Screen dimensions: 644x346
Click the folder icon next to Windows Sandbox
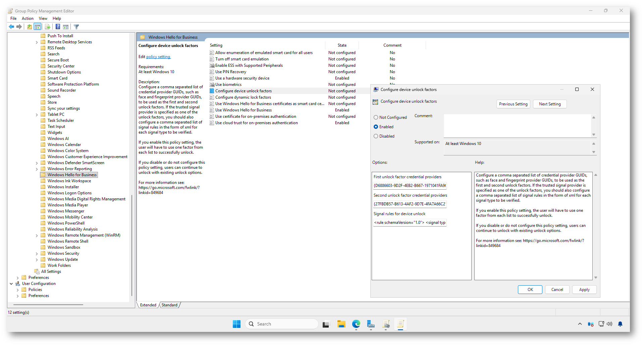(43, 247)
